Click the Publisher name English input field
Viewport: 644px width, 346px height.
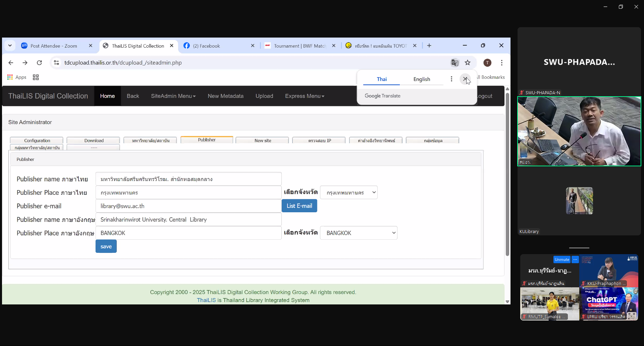point(189,220)
